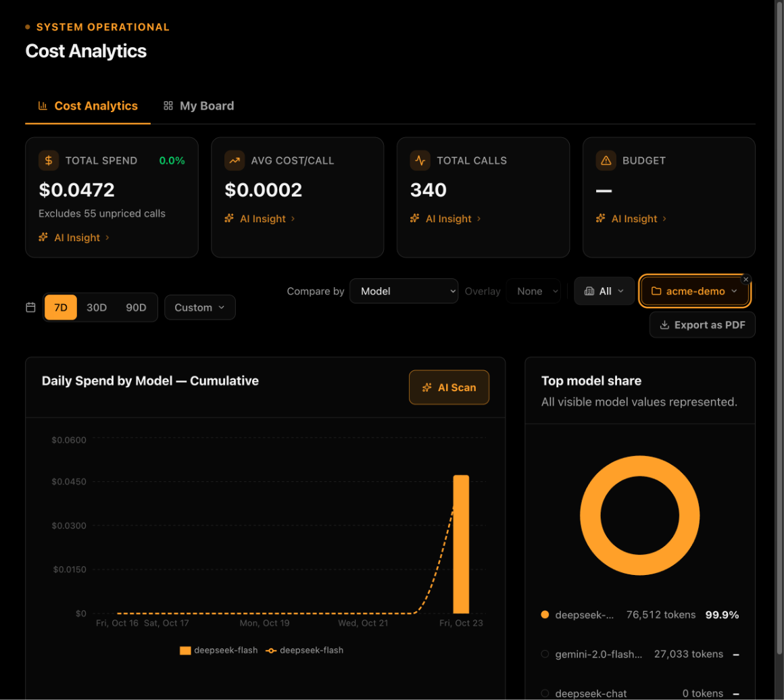Export the report as PDF

(702, 325)
